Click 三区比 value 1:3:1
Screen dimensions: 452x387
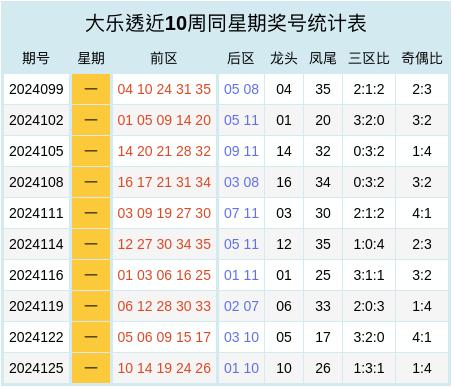[x=369, y=368]
